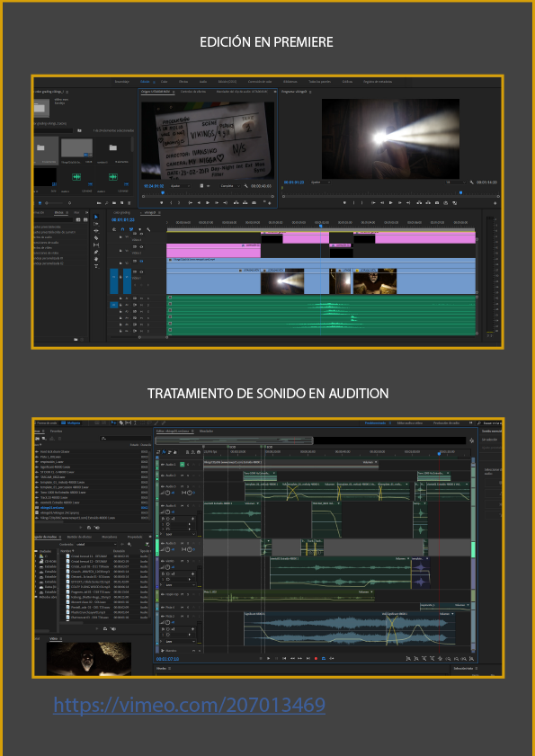The image size is (535, 756).
Task: Open Controles de efectos tab in Premiere
Action: click(x=193, y=91)
